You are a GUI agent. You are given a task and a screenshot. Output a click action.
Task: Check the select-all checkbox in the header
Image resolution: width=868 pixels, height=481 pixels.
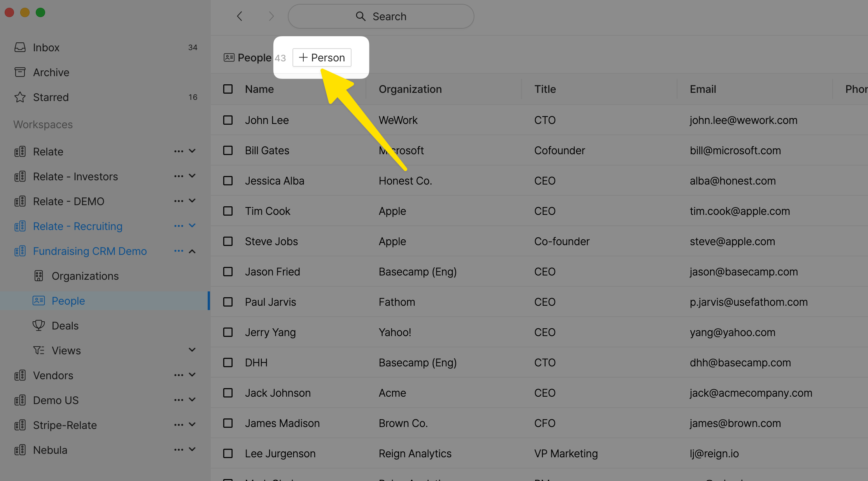point(228,89)
